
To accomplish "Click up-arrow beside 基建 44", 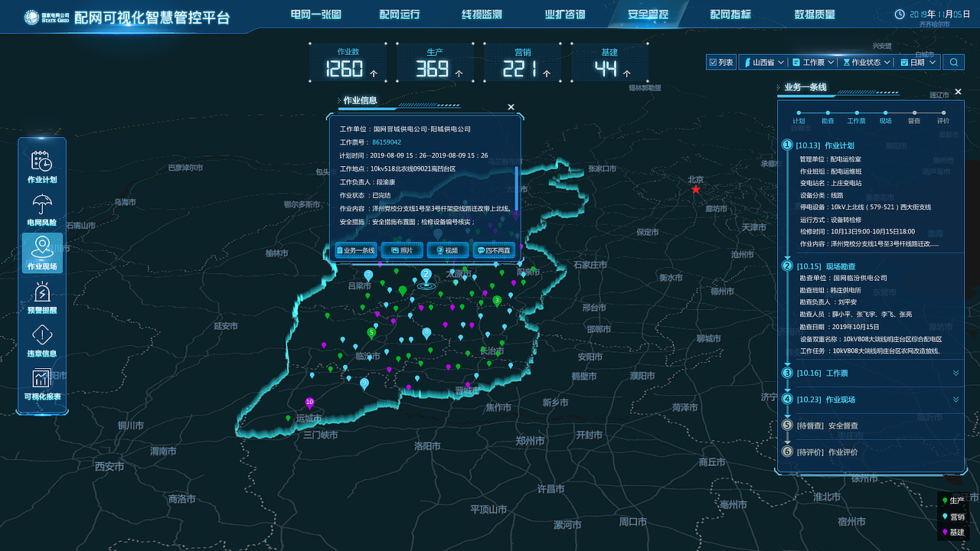I will point(627,73).
